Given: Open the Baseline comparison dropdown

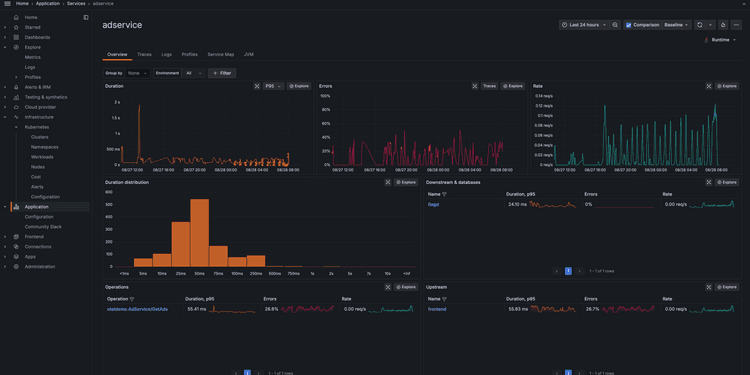Looking at the screenshot, I should 676,25.
